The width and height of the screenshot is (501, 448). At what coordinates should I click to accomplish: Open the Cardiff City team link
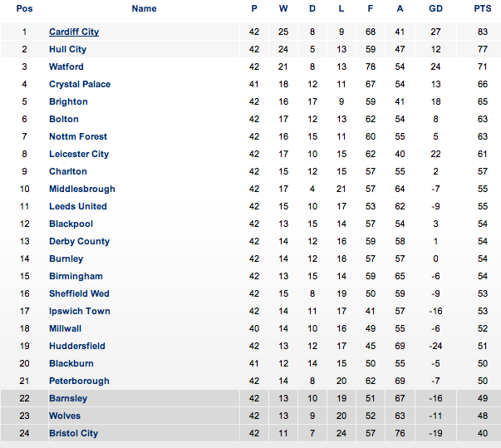click(x=74, y=32)
